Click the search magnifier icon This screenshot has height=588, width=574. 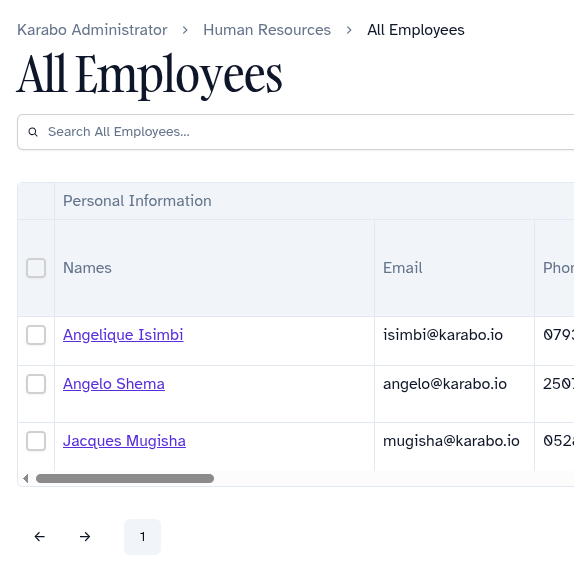click(x=33, y=132)
